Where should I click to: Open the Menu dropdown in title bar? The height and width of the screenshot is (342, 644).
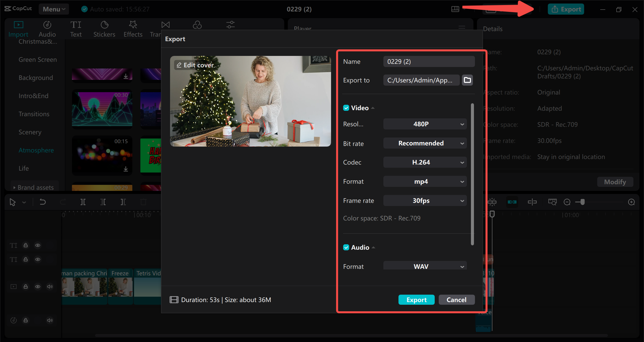(x=54, y=9)
